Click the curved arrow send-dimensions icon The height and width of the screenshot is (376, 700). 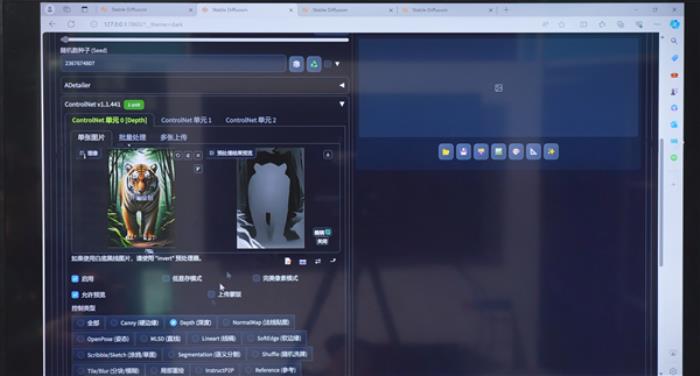[x=333, y=261]
